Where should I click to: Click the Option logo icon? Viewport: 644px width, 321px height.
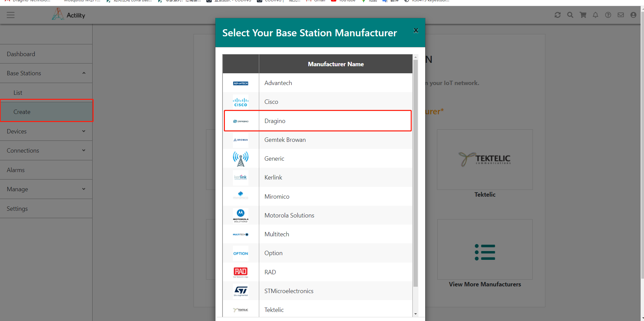coord(241,253)
